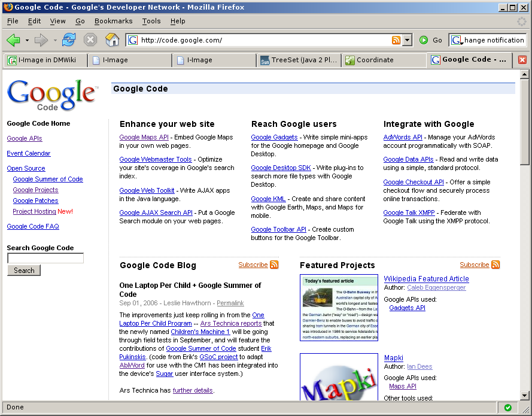Image resolution: width=532 pixels, height=416 pixels.
Task: Click the green Back arrow button
Action: click(13, 40)
